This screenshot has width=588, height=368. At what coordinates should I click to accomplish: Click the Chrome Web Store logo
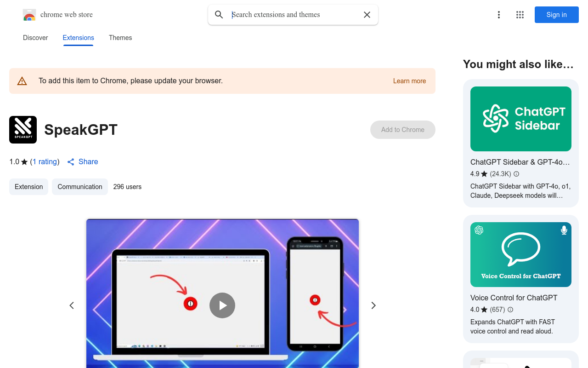point(29,15)
